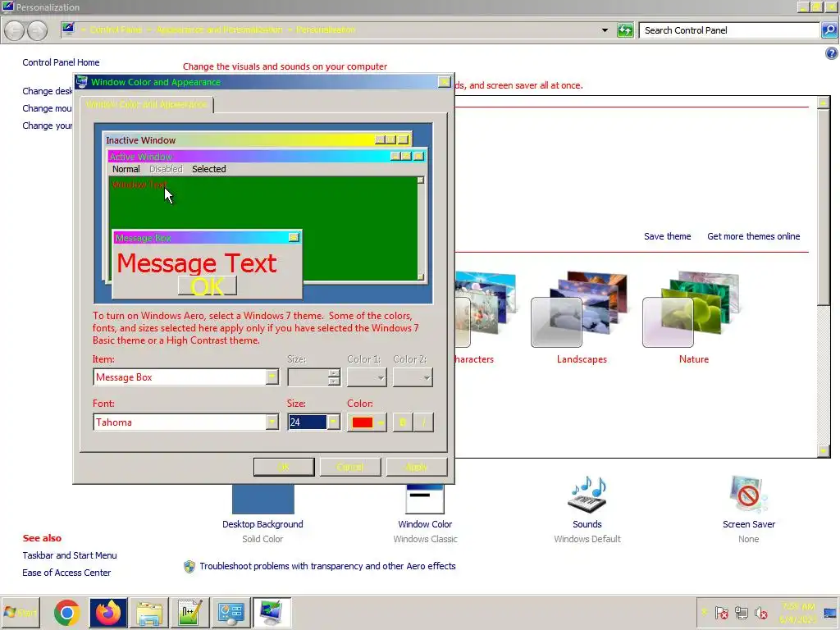Click the theme list scrollbar down arrow
The image size is (840, 630).
[824, 451]
